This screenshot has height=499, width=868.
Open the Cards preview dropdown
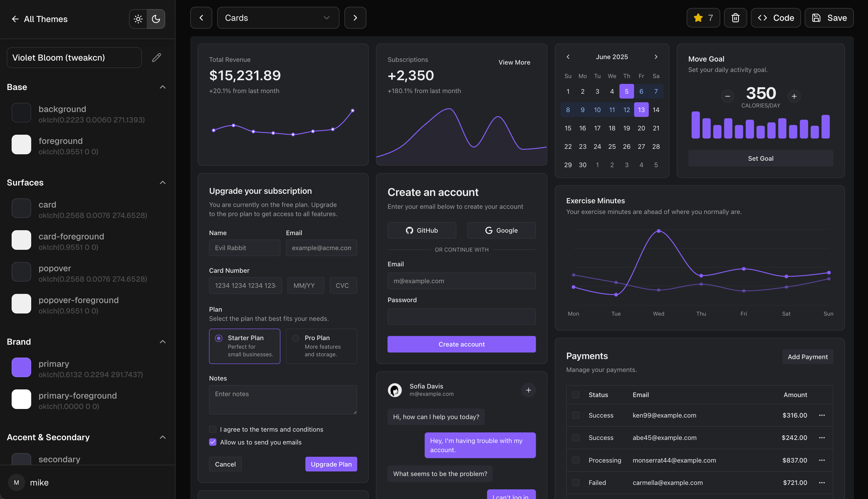278,18
